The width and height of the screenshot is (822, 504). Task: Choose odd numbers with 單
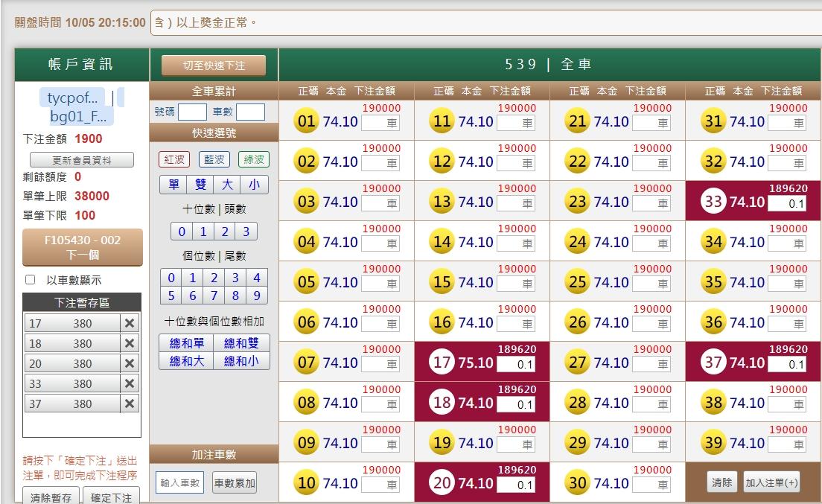point(173,185)
